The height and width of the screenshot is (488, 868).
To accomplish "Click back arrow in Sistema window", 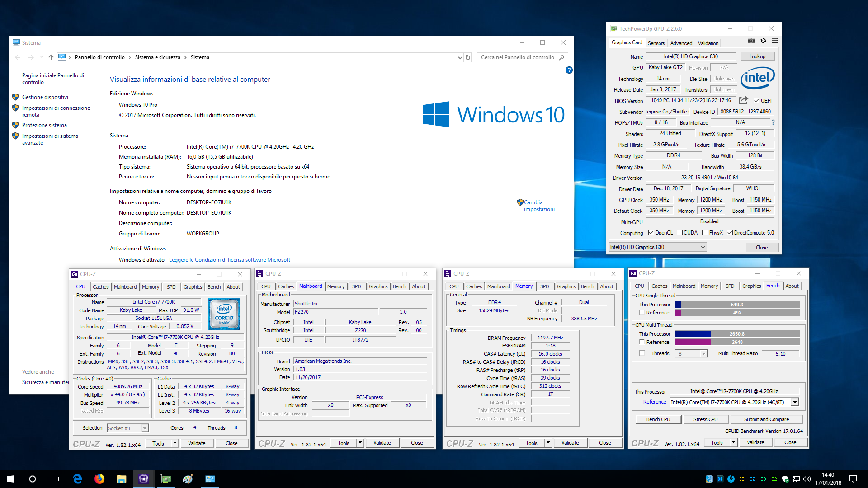I will pos(18,57).
